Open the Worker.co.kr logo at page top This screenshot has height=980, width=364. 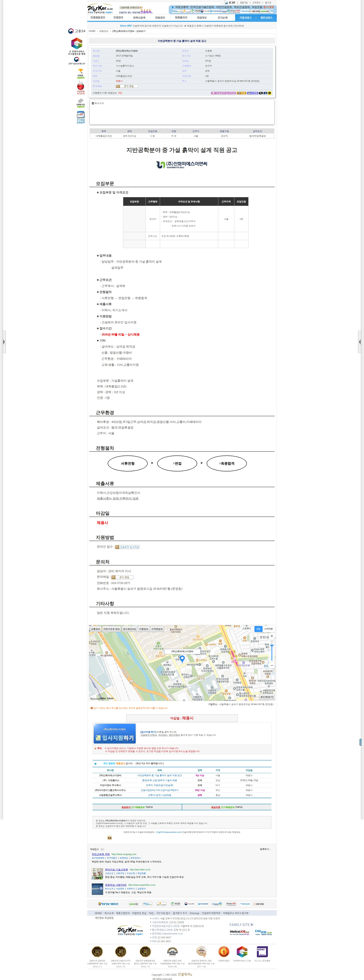point(100,9)
